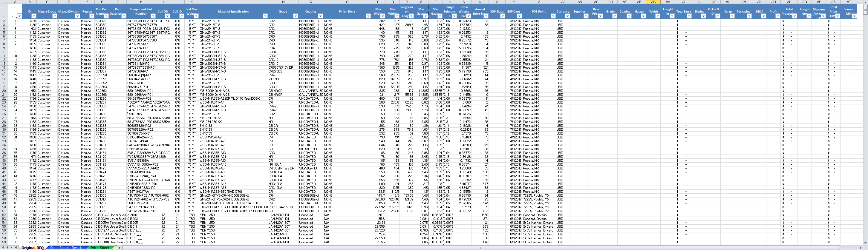Image resolution: width=868 pixels, height=250 pixels.
Task: Open the Grade filter dropdown in column M
Action: click(296, 16)
